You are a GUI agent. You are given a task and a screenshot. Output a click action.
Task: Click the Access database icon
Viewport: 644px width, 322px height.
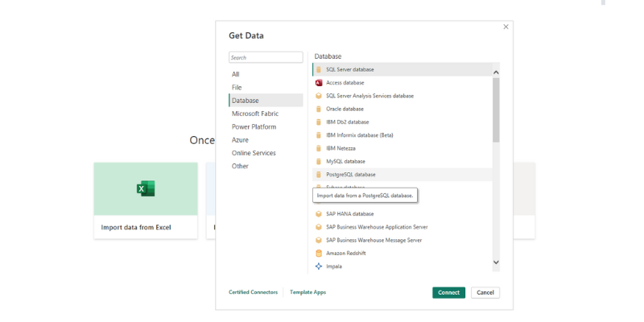coord(318,83)
